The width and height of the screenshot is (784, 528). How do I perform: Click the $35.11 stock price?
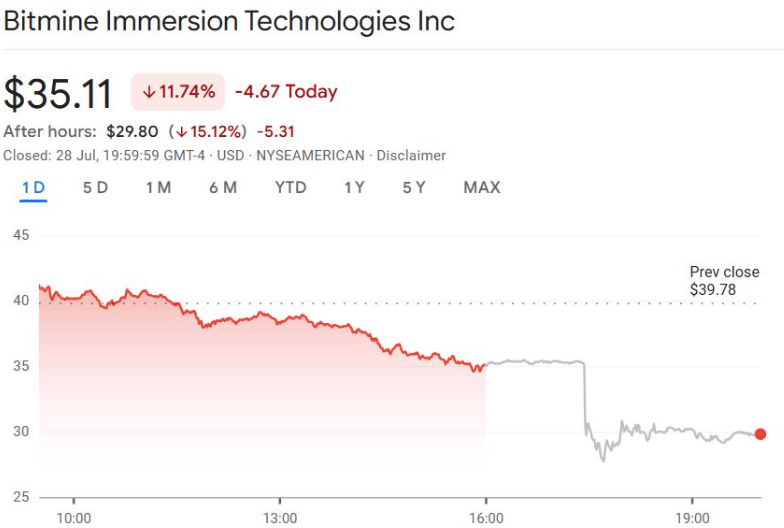coord(59,93)
